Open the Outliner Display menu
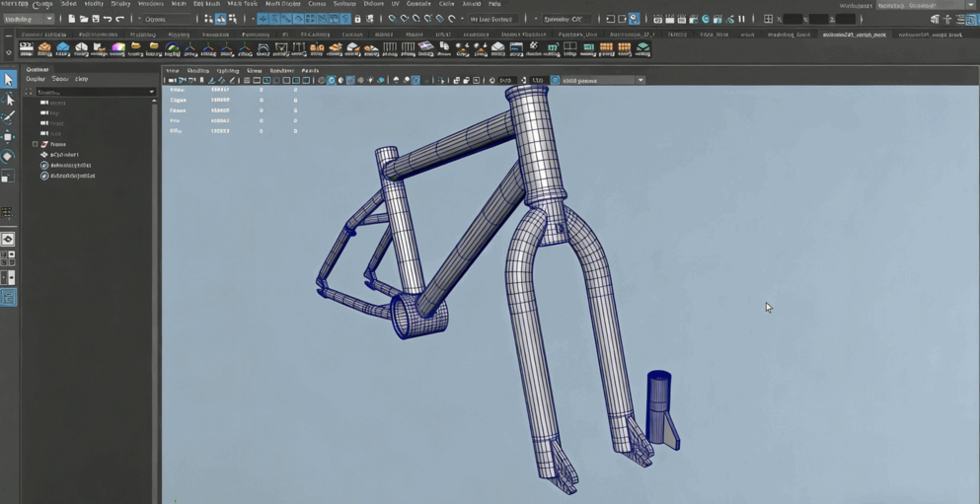 (36, 79)
